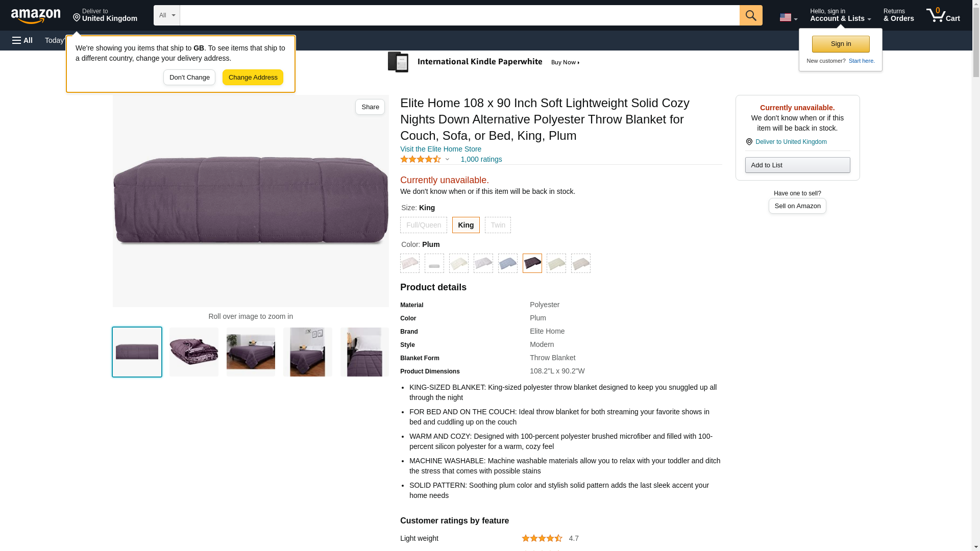Viewport: 980px width, 551px height.
Task: Expand the ratings breakdown chevron
Action: click(x=447, y=159)
